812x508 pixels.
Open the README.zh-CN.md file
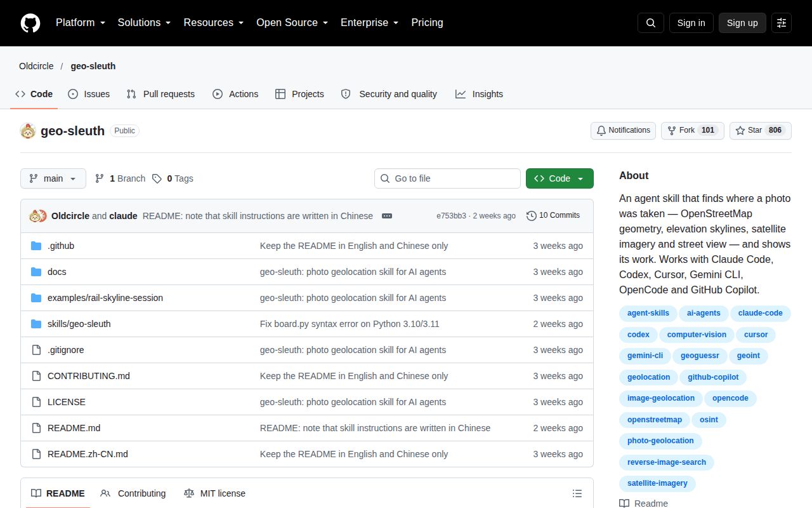[x=88, y=454]
